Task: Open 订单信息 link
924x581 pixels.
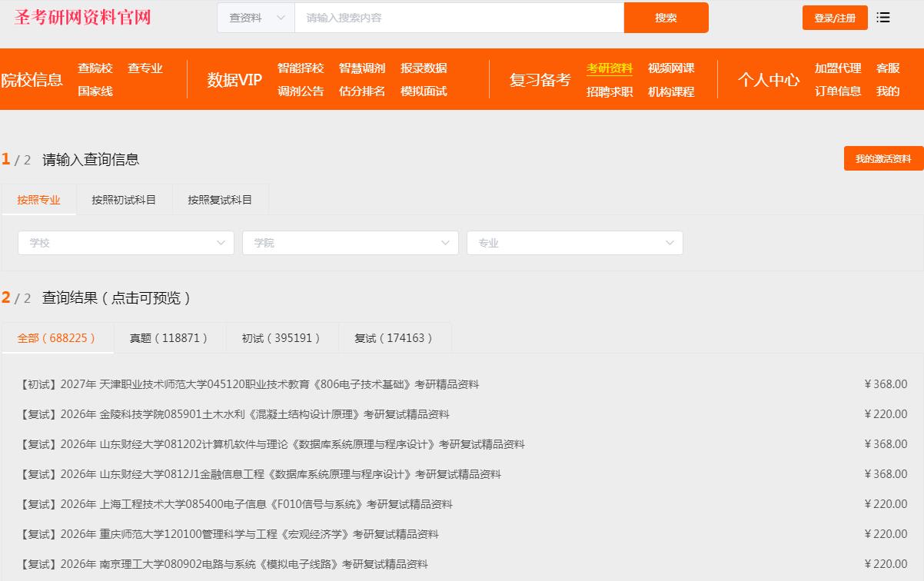Action: (838, 91)
